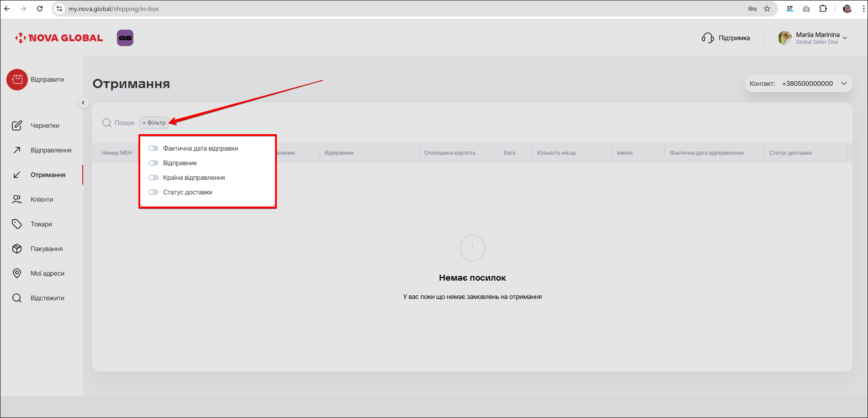This screenshot has height=418, width=868.
Task: Open the Клієнти sidebar section
Action: click(42, 199)
